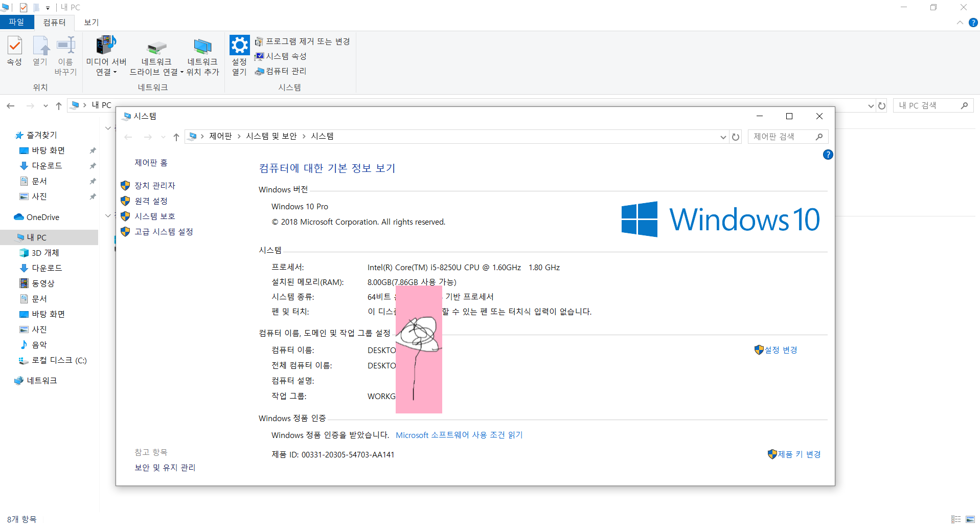Click 프로그램 제거 또는 변경
Image resolution: width=980 pixels, height=526 pixels.
(x=303, y=41)
